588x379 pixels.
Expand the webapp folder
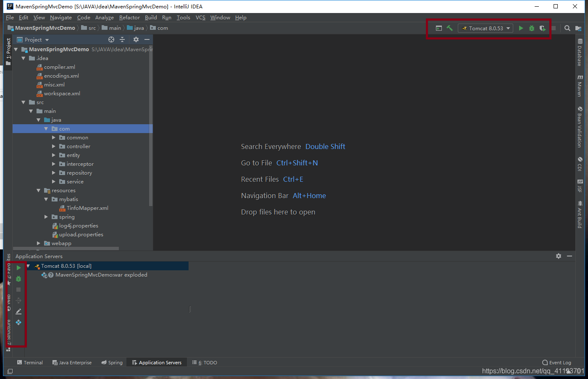click(39, 243)
